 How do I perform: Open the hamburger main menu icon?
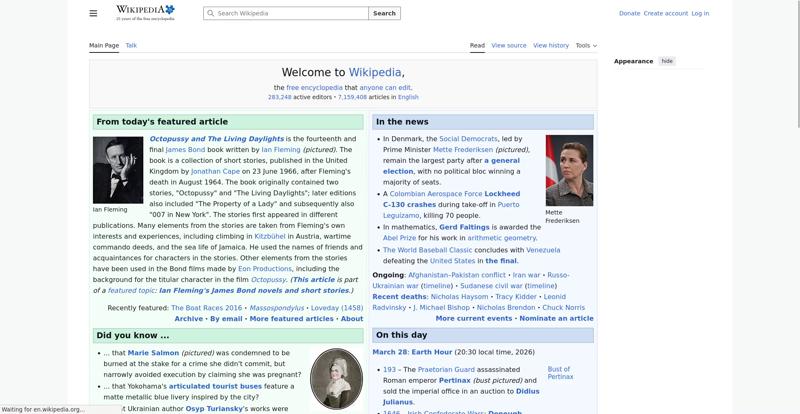click(x=93, y=13)
